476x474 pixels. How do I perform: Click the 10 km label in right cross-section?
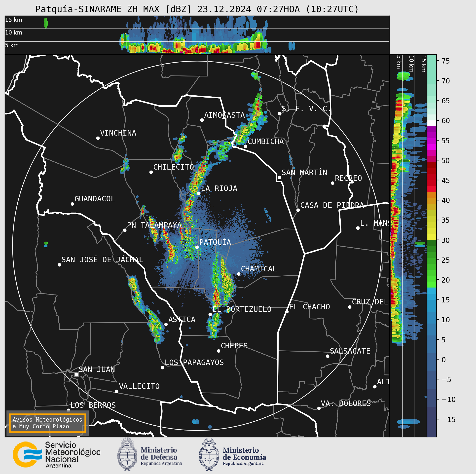[411, 64]
